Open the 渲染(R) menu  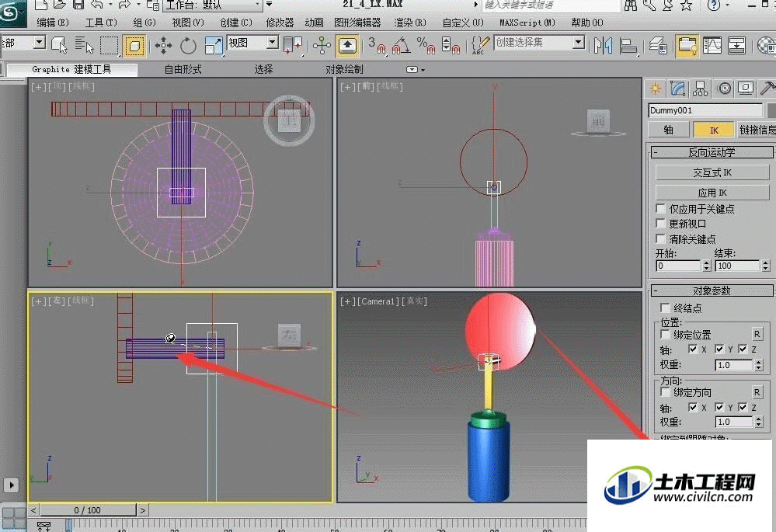410,23
